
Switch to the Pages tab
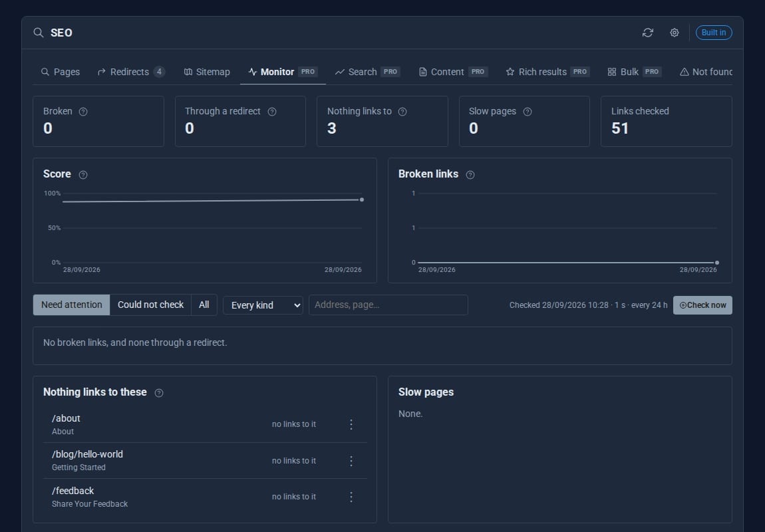tap(61, 72)
